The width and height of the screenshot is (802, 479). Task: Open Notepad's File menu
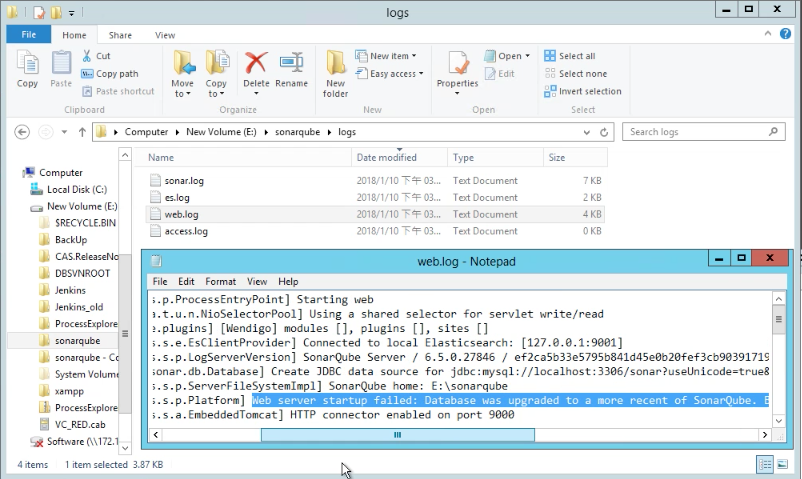[160, 281]
